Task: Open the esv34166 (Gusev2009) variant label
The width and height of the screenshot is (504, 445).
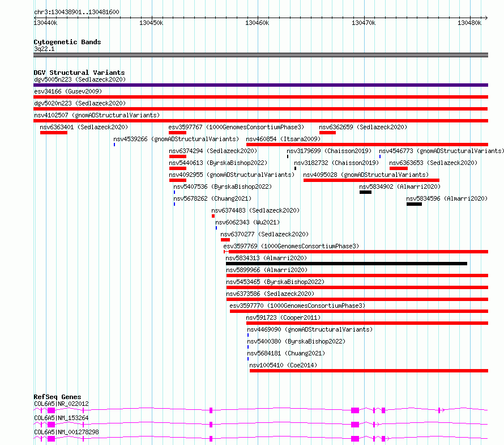Action: pyautogui.click(x=68, y=91)
